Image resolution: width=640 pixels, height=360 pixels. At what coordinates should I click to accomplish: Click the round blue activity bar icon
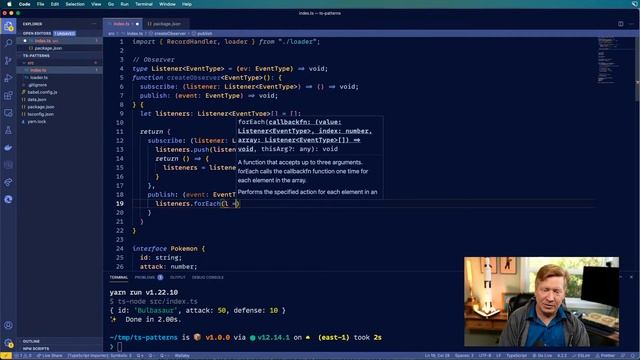click(x=8, y=199)
